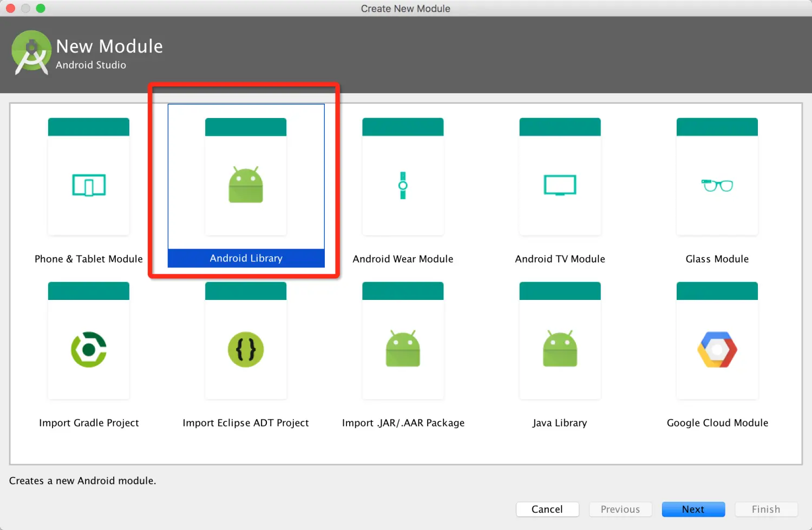Click the Next button
The width and height of the screenshot is (812, 530).
(x=693, y=509)
